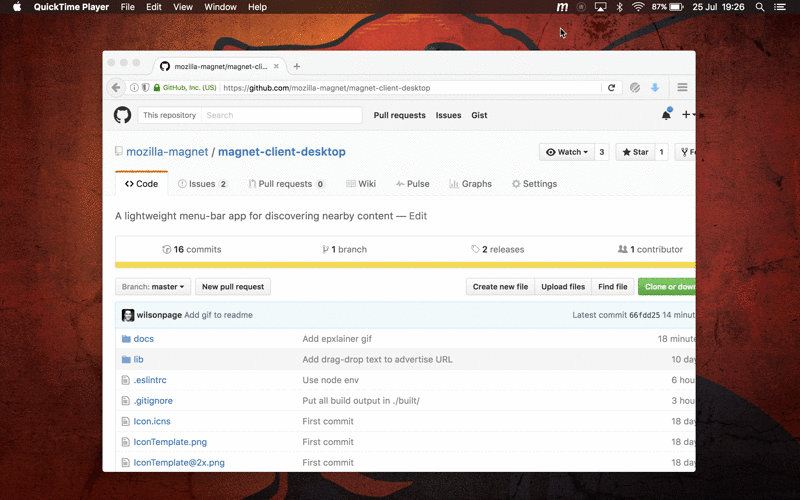
Task: Go back with the browser back arrow
Action: point(116,87)
